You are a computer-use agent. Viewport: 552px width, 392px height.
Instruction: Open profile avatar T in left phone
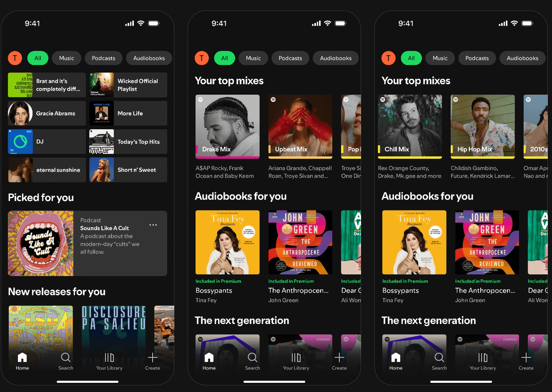(x=15, y=58)
